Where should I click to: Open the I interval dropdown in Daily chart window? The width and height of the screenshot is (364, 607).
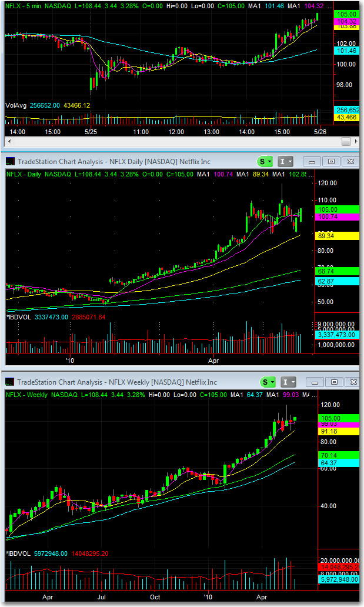coord(285,161)
